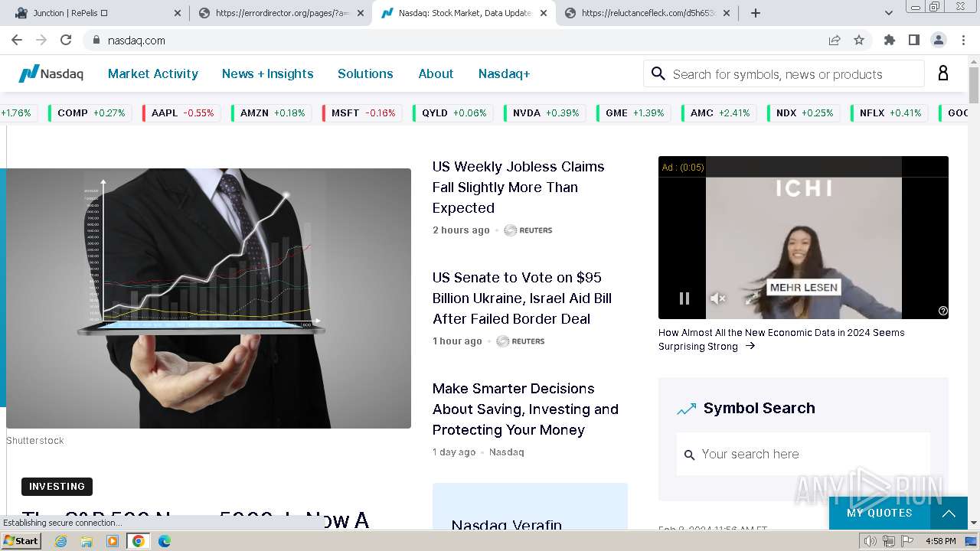The height and width of the screenshot is (551, 980).
Task: Select the AMZN ticker chip
Action: pos(272,112)
